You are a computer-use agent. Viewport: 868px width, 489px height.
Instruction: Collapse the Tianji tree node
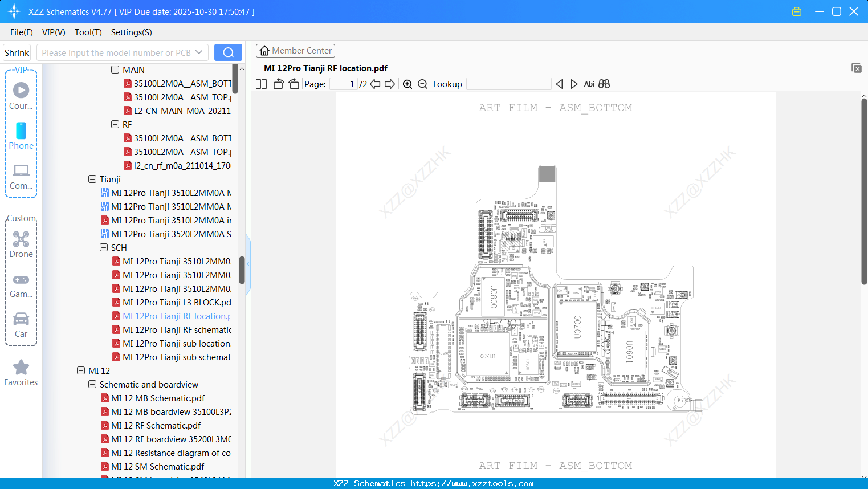point(92,179)
